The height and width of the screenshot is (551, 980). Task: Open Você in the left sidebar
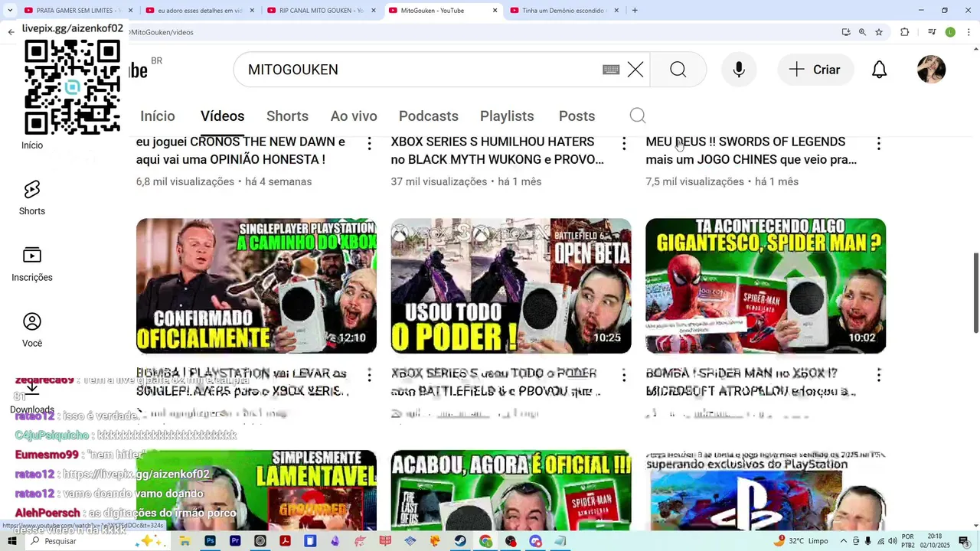click(32, 331)
